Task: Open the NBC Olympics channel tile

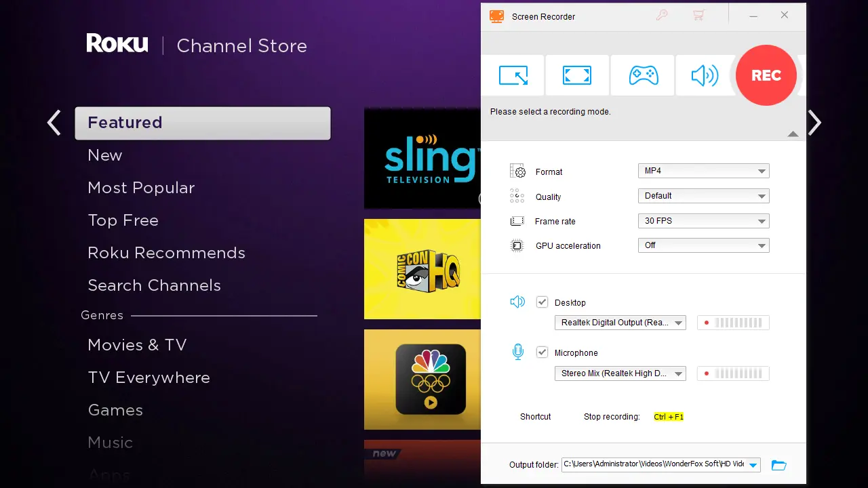Action: pos(422,380)
